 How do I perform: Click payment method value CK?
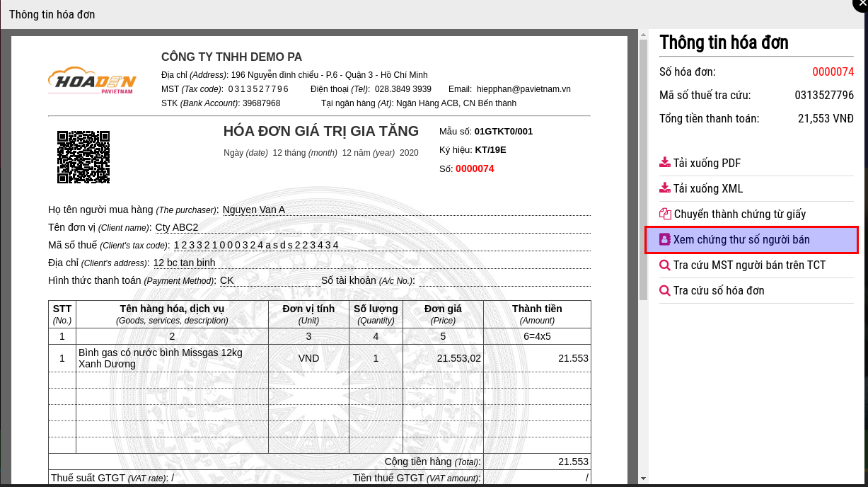227,280
